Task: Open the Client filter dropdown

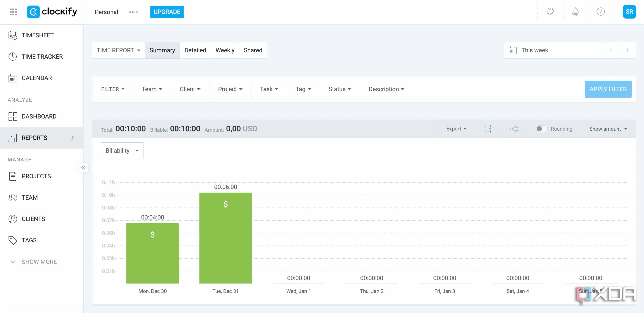Action: click(190, 89)
